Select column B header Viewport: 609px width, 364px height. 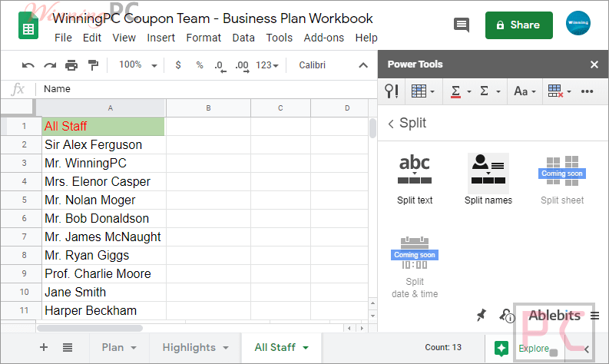pyautogui.click(x=209, y=108)
